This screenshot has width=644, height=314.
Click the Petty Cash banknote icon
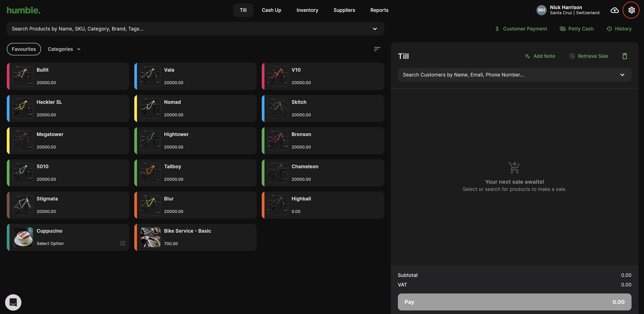pyautogui.click(x=563, y=29)
